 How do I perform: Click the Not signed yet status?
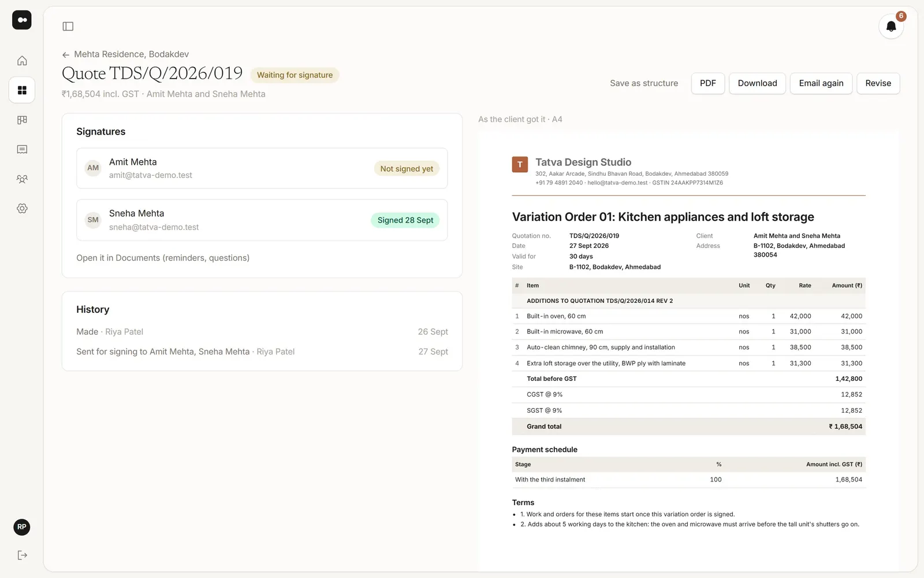coord(407,169)
